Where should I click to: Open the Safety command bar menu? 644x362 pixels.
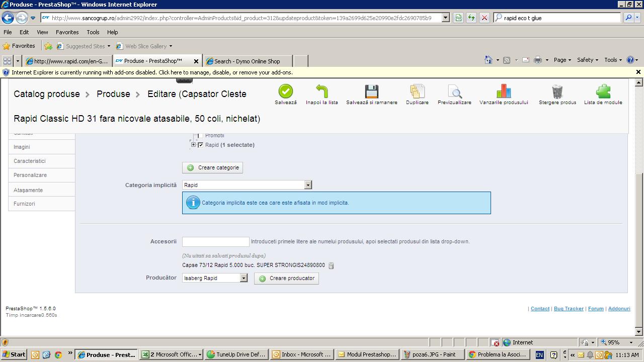[x=588, y=60]
